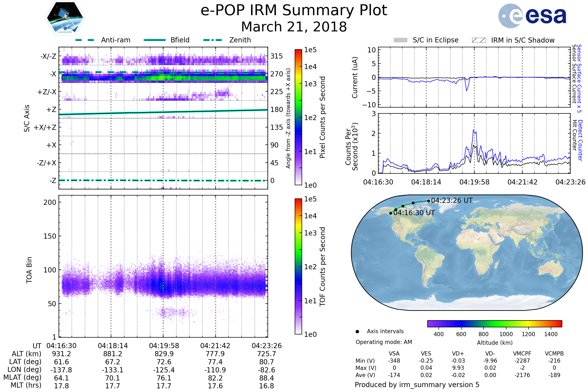Click the Sensor Surface Current x 5 label
The height and width of the screenshot is (392, 588).
click(579, 78)
